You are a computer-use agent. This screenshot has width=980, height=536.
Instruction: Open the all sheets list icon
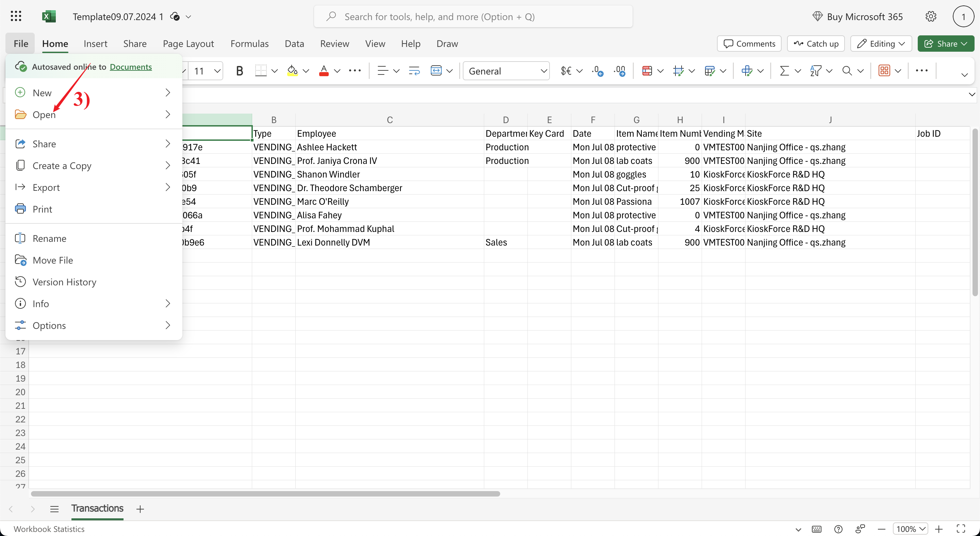click(54, 509)
